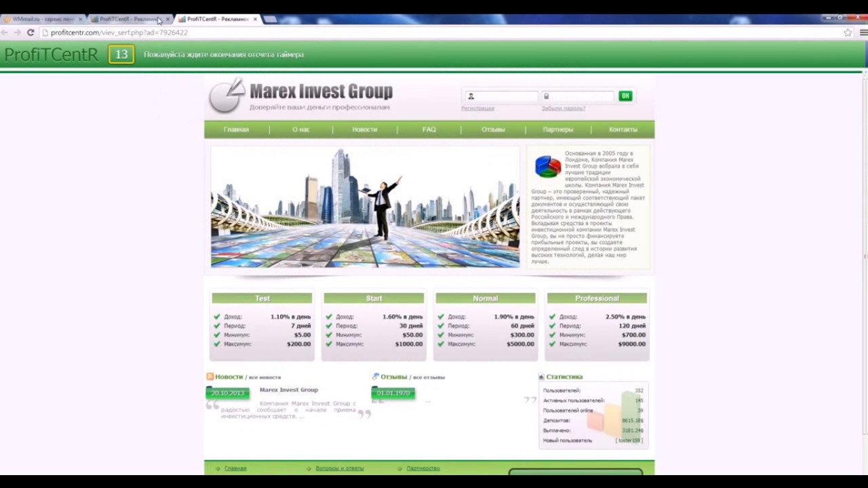This screenshot has height=488, width=868.
Task: Close the WMmail.ru browser tab
Action: (x=80, y=19)
